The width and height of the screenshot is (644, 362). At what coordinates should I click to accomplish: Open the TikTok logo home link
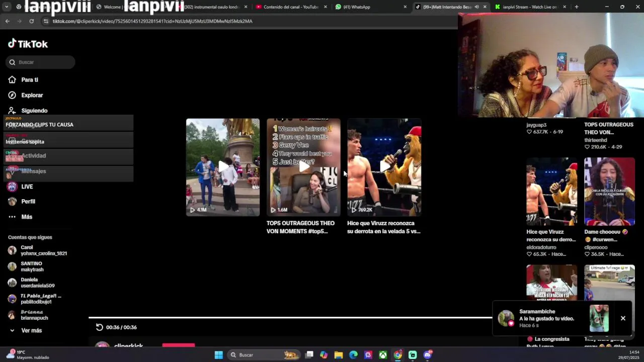(x=28, y=44)
